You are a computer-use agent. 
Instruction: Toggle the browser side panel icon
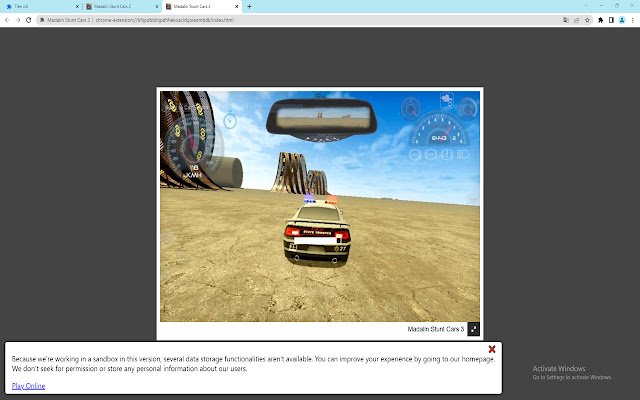coord(611,20)
